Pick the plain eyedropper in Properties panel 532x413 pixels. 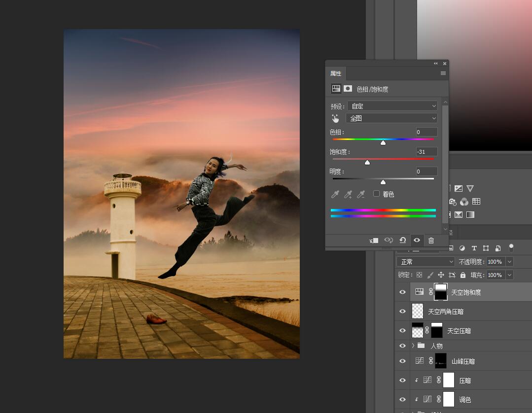coord(335,194)
